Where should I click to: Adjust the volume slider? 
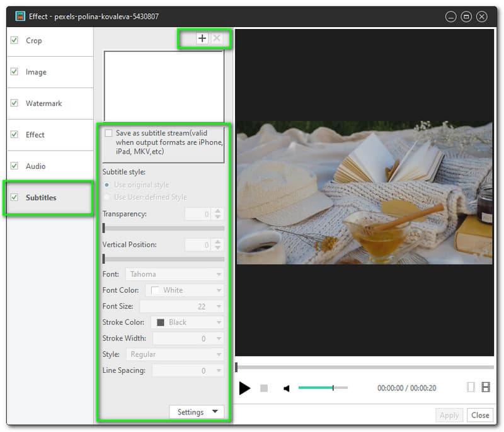click(x=332, y=388)
